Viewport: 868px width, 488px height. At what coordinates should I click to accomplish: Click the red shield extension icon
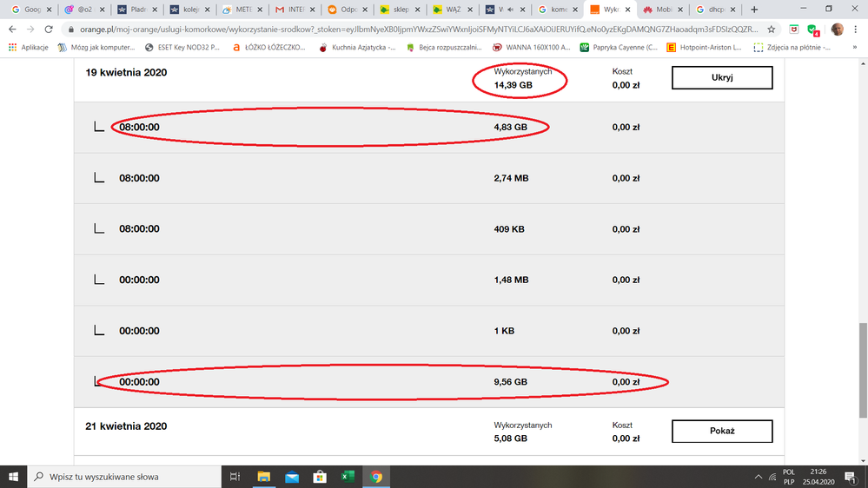pyautogui.click(x=794, y=30)
